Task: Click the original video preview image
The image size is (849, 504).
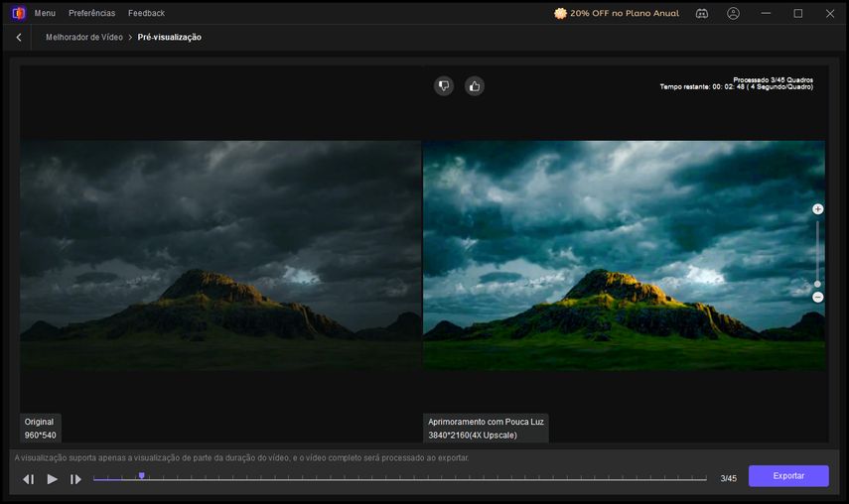Action: 220,255
